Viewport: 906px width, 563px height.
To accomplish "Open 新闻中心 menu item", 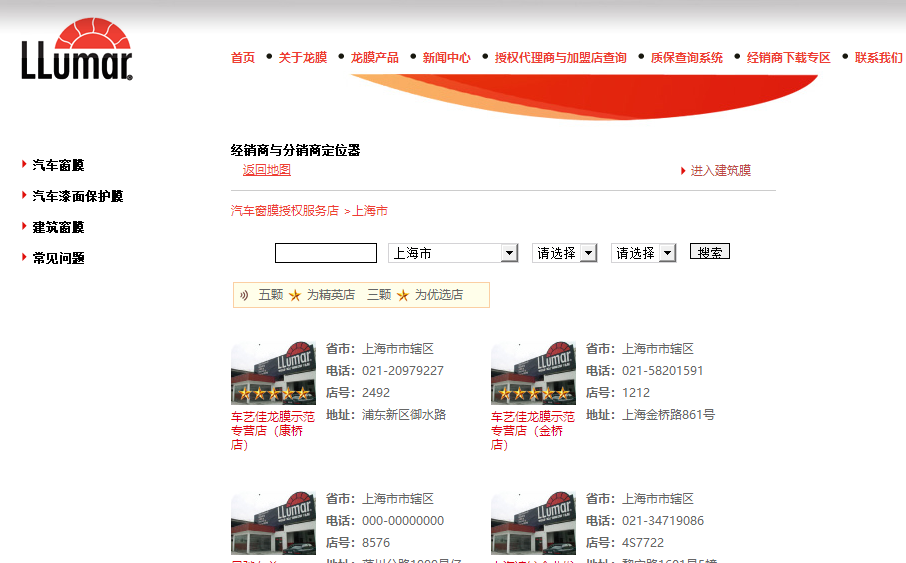I will pos(447,58).
